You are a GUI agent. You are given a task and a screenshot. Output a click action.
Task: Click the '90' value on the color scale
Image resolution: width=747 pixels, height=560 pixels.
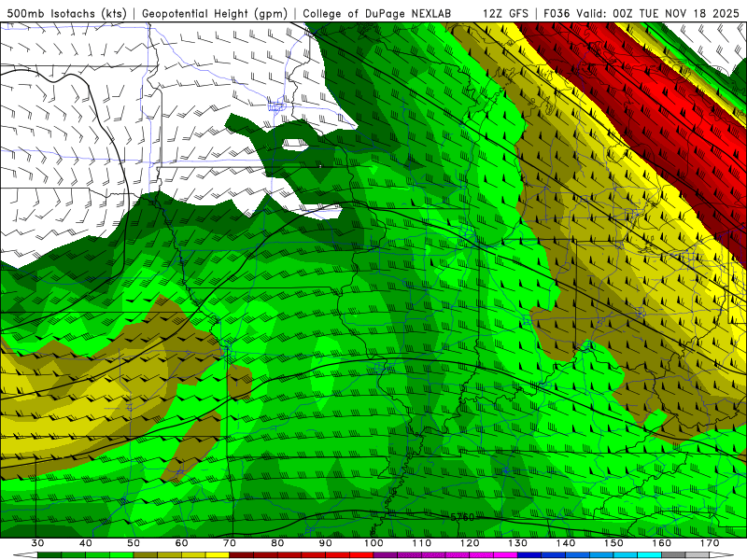[325, 543]
